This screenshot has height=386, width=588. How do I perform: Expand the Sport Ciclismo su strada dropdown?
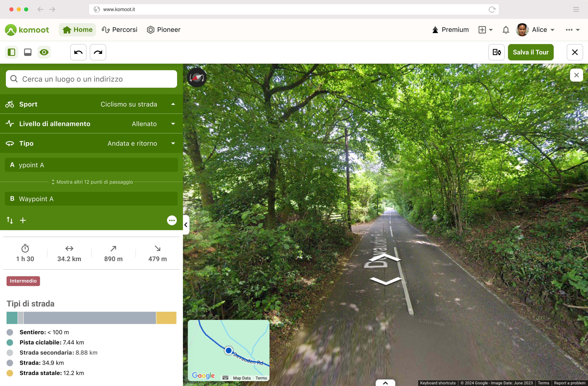(91, 104)
